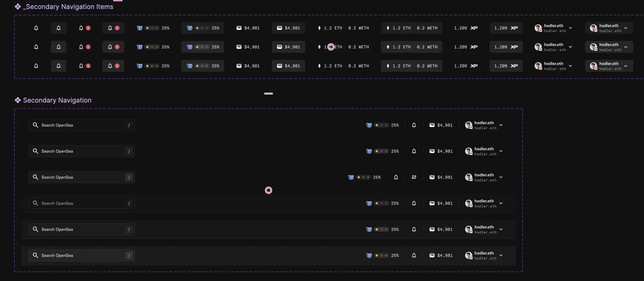Image resolution: width=644 pixels, height=281 pixels.
Task: Collapse the hodler.eth up chevron, top items row
Action: pos(626,28)
